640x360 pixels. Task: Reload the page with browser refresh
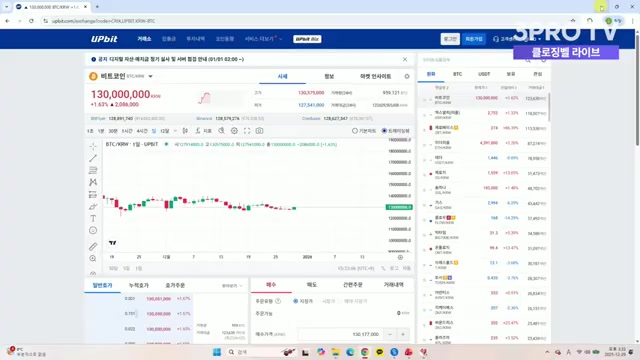[31, 21]
